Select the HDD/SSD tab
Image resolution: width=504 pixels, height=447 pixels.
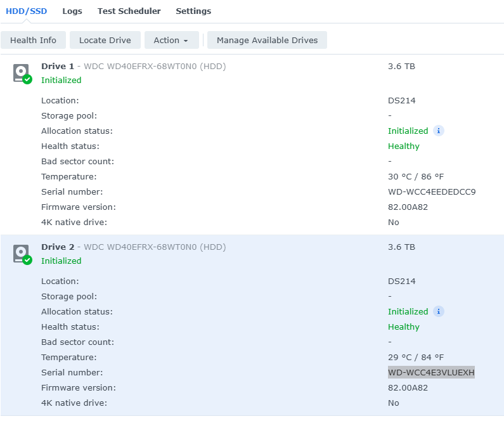26,11
